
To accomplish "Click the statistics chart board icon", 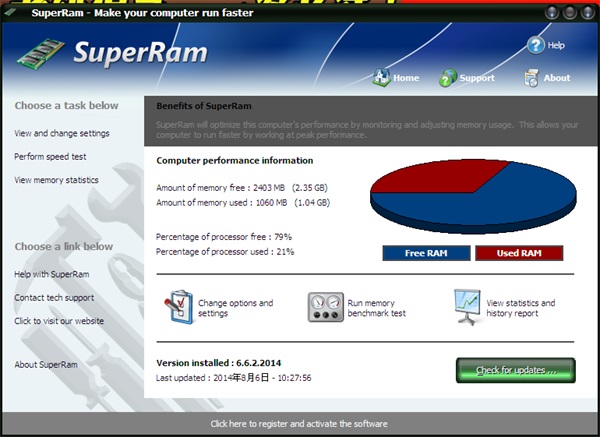I will [467, 306].
